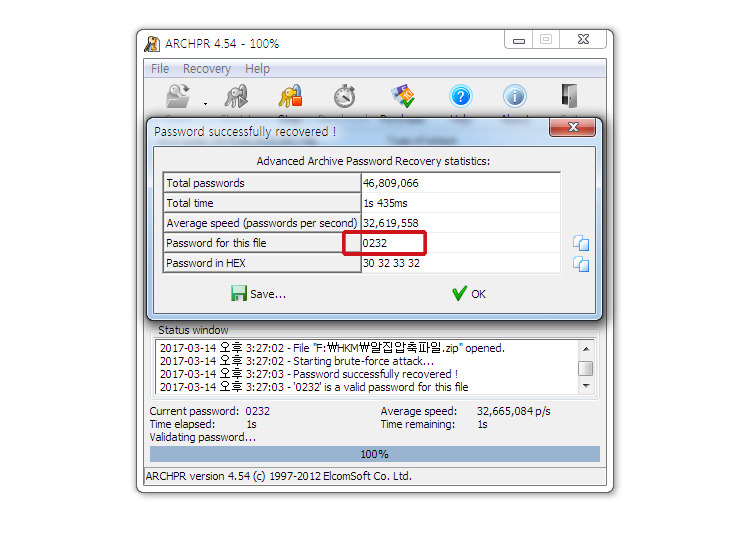This screenshot has width=735, height=547.
Task: Copy the password in HEX value
Action: pyautogui.click(x=581, y=263)
